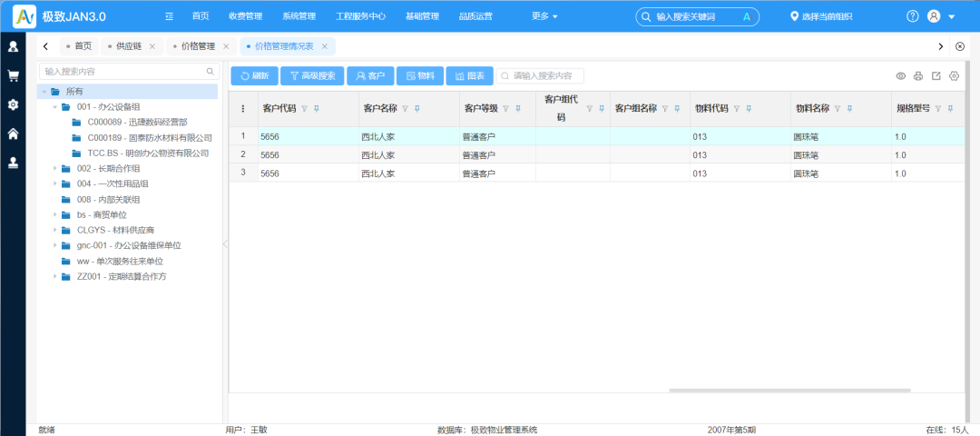Expand the 004 - 一次性用品组 node
Screen dimensions: 980x436
(x=55, y=183)
